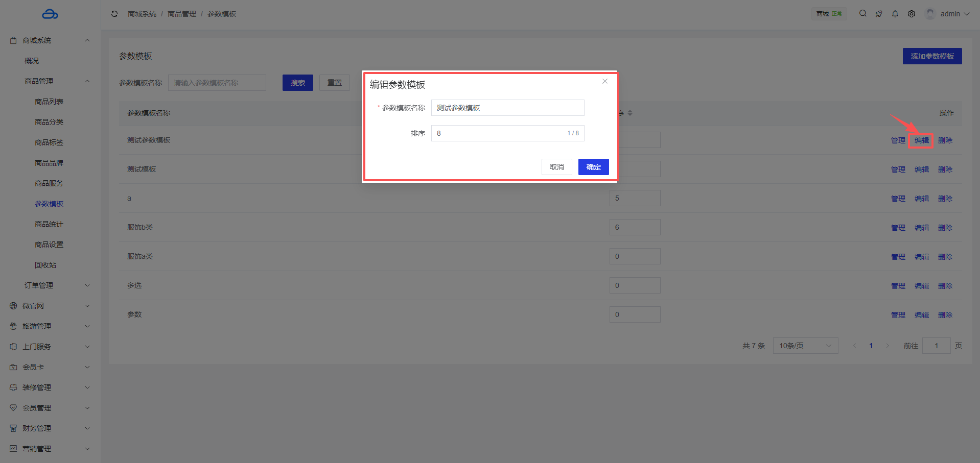Expand the 微官网 menu chevron
Screen dimensions: 980x463
(x=87, y=306)
